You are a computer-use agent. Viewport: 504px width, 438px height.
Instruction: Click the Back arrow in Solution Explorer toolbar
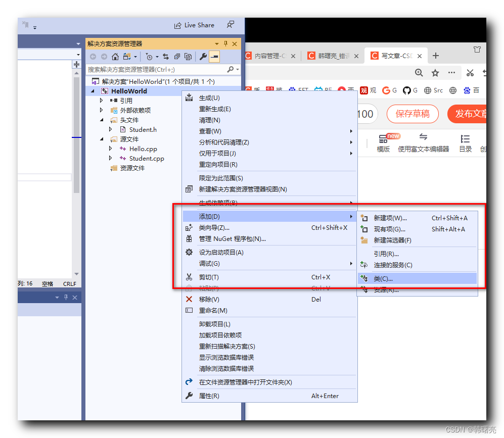click(x=93, y=57)
